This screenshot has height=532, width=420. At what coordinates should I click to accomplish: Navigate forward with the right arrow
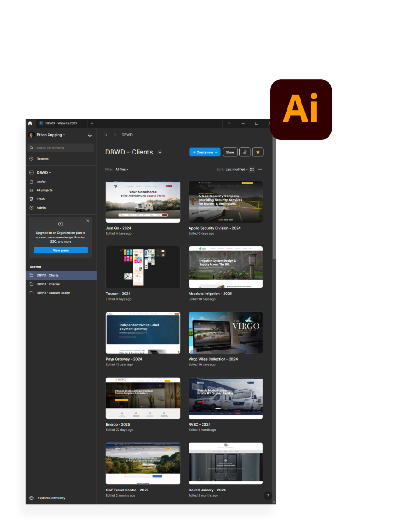(115, 135)
